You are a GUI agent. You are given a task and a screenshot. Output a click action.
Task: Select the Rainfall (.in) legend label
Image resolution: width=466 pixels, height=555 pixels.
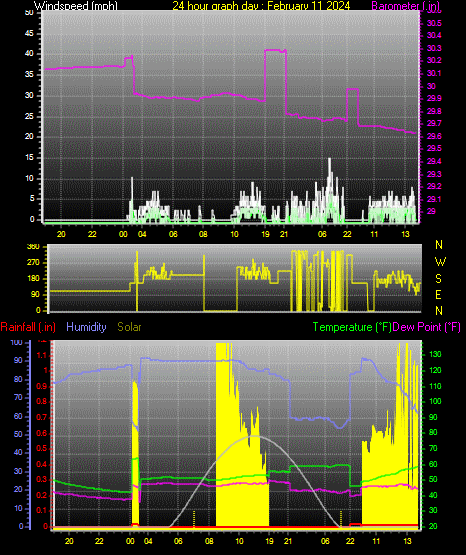pyautogui.click(x=28, y=327)
